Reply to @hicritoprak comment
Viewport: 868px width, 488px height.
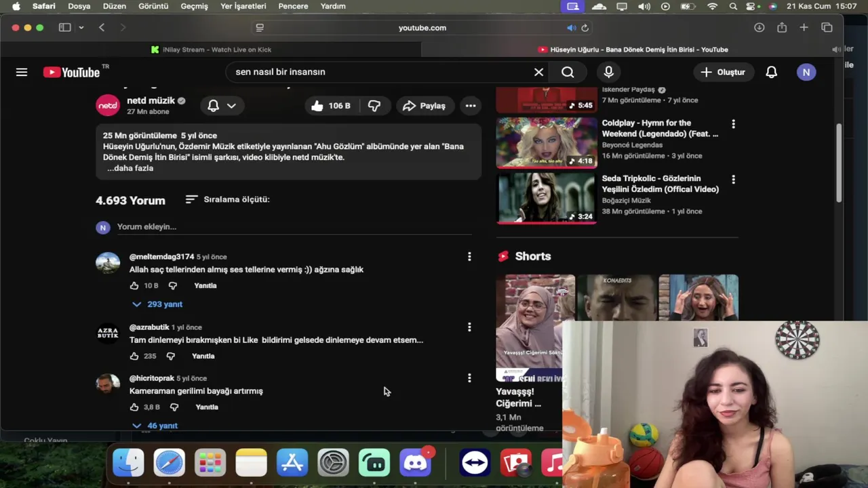(x=207, y=407)
